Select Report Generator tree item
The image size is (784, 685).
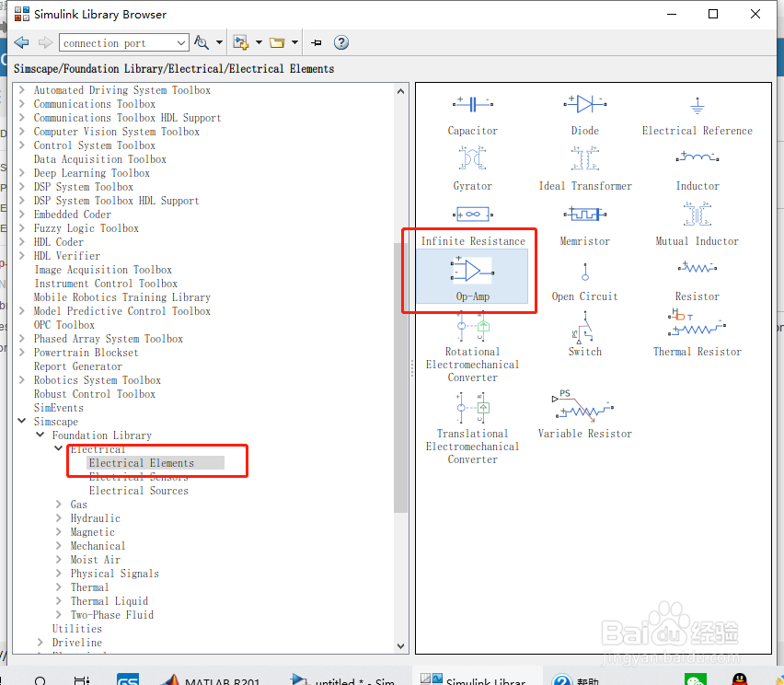point(78,366)
